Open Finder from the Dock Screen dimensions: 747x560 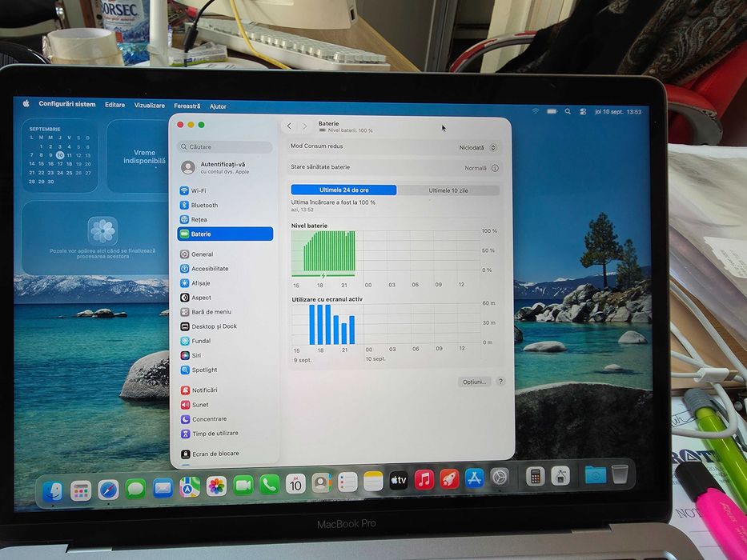click(52, 491)
